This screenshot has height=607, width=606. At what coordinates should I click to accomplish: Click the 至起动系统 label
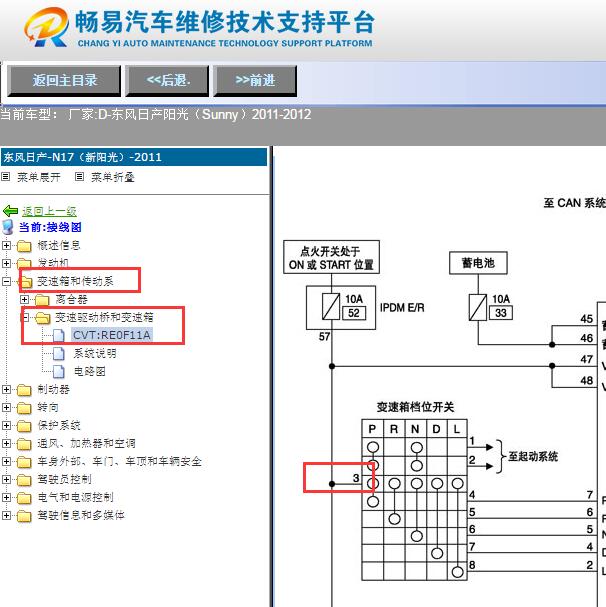point(533,456)
